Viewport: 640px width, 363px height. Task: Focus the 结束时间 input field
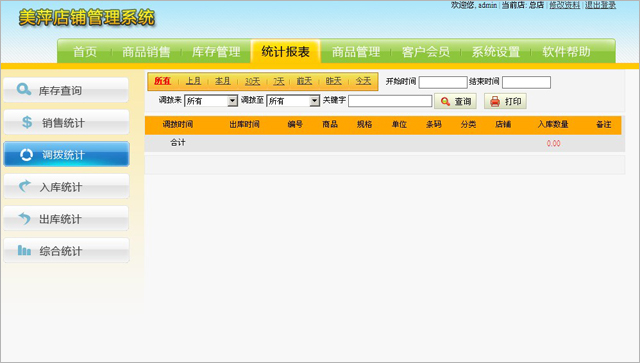[527, 82]
